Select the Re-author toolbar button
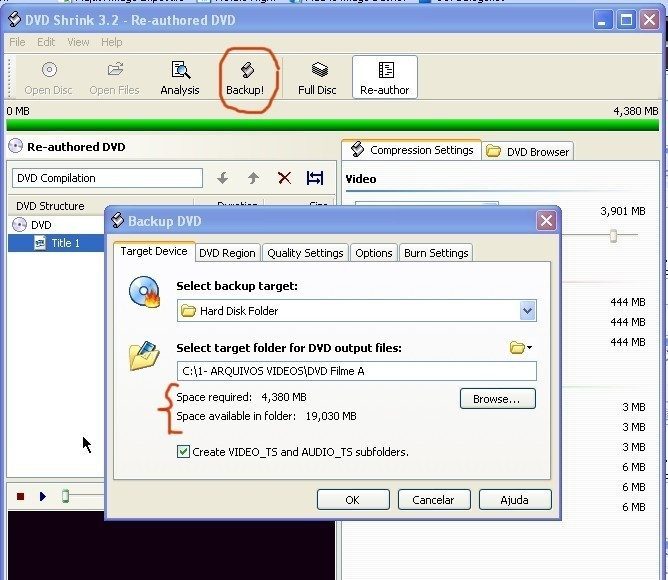Image resolution: width=668 pixels, height=580 pixels. pyautogui.click(x=385, y=77)
